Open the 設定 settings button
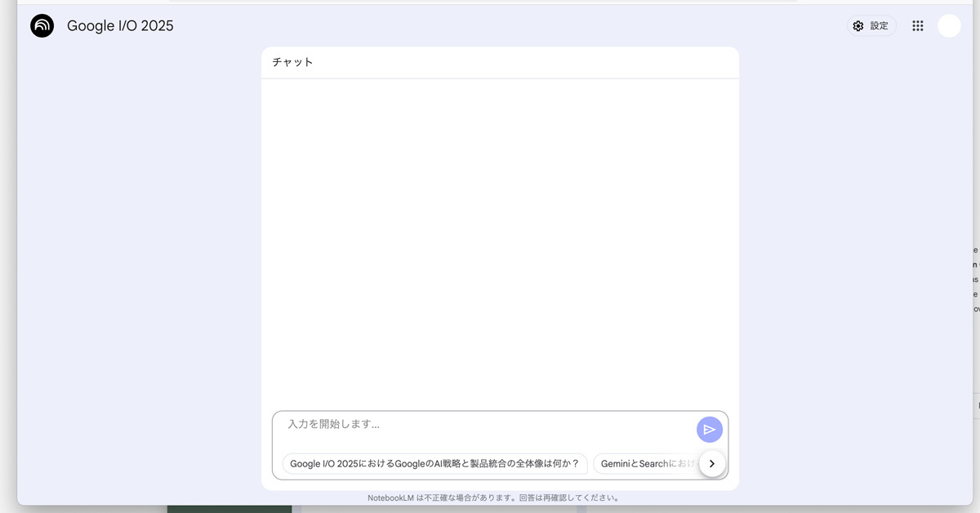This screenshot has height=513, width=980. pos(871,26)
